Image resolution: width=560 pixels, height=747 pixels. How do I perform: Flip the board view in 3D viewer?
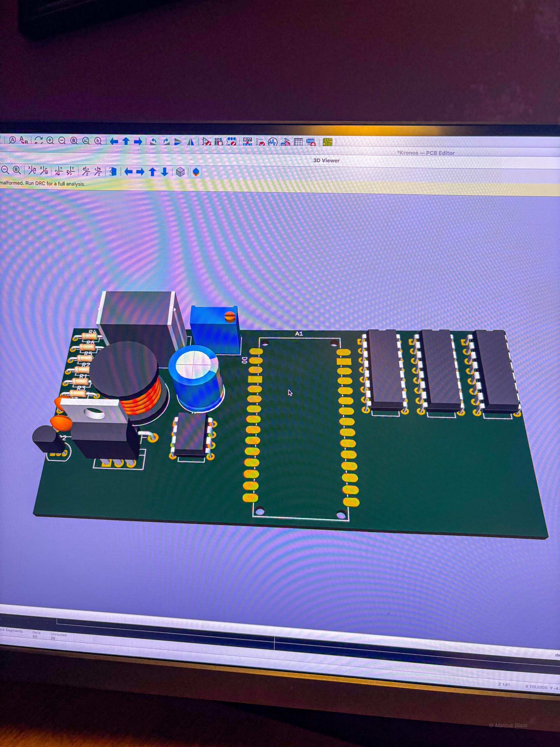click(113, 172)
